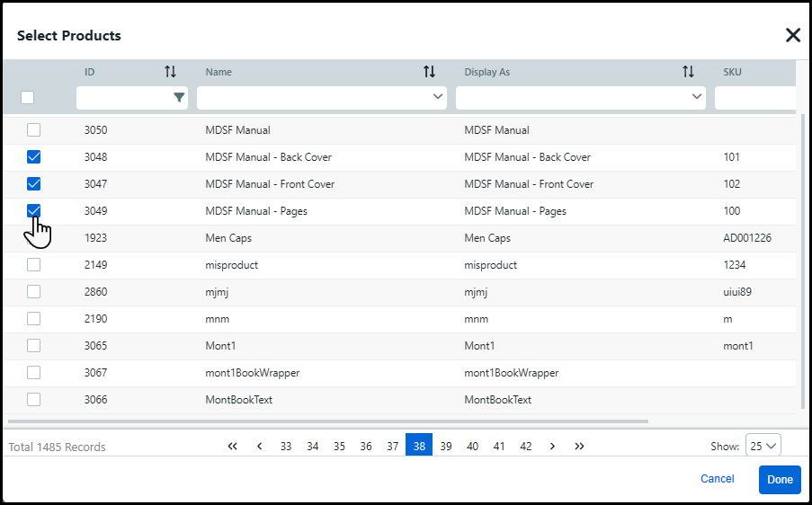Jump to the first page of results
The width and height of the screenshot is (812, 505).
[x=232, y=446]
